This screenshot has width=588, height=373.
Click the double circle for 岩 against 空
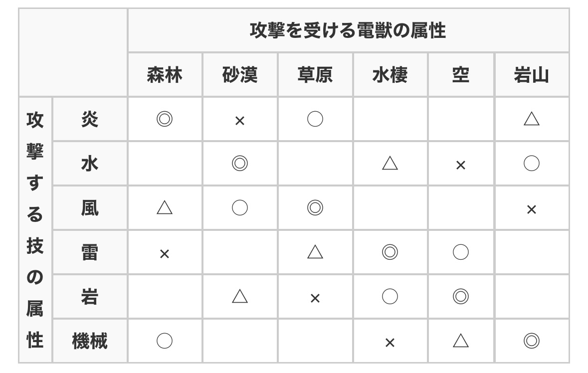460,297
